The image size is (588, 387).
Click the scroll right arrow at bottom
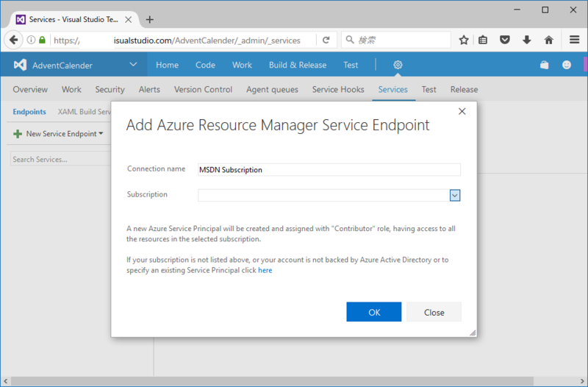[x=582, y=381]
